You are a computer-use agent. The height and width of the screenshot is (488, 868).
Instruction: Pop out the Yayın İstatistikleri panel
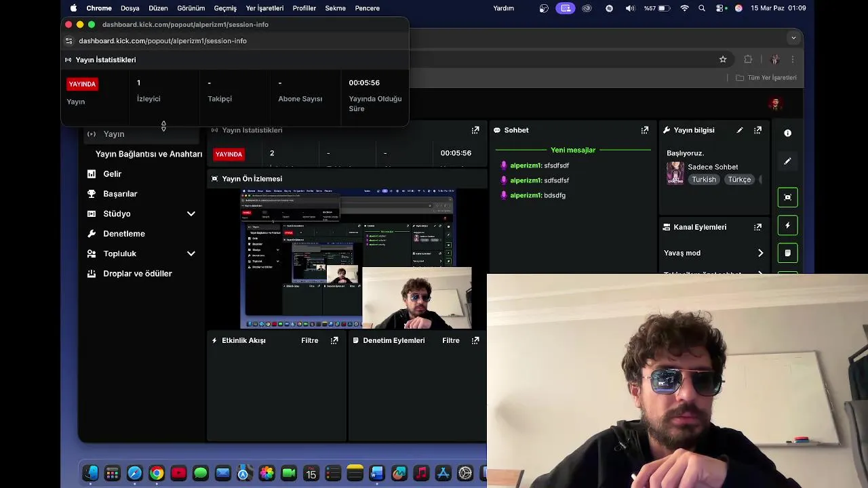tap(475, 130)
